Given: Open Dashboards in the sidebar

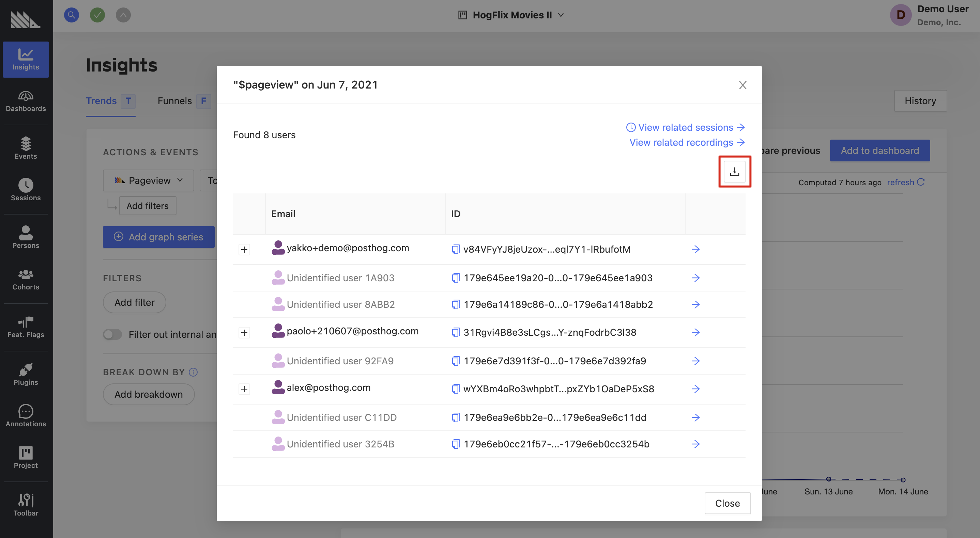Looking at the screenshot, I should (x=26, y=101).
